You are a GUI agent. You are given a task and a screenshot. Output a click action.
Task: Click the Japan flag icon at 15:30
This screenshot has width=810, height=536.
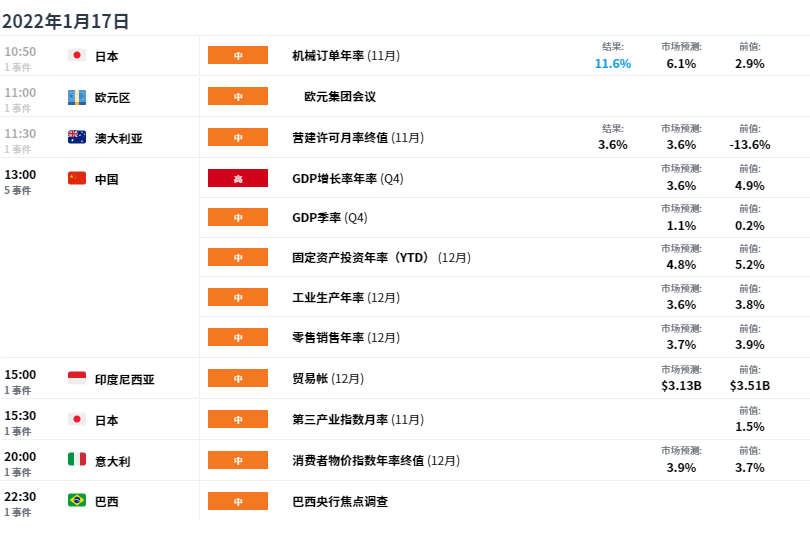77,419
